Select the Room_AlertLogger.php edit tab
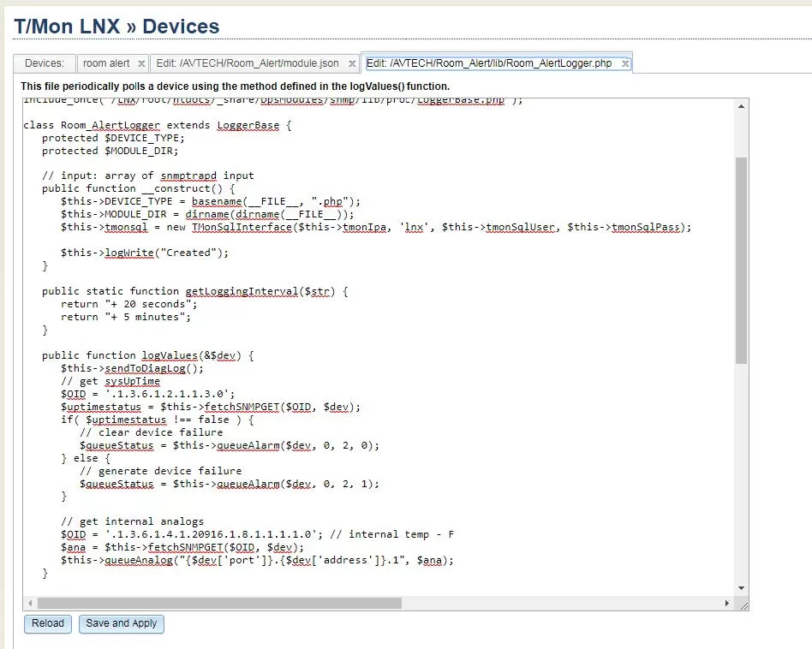This screenshot has width=812, height=649. [489, 63]
